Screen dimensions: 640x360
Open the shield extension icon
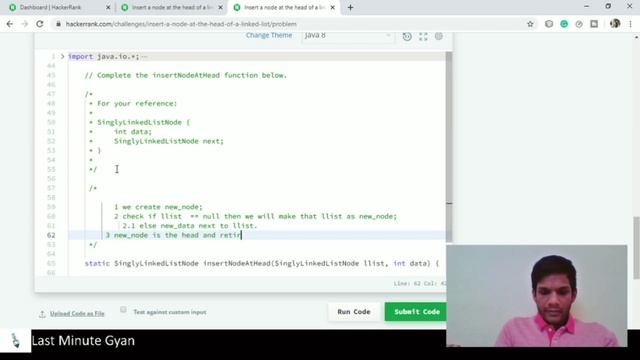549,24
